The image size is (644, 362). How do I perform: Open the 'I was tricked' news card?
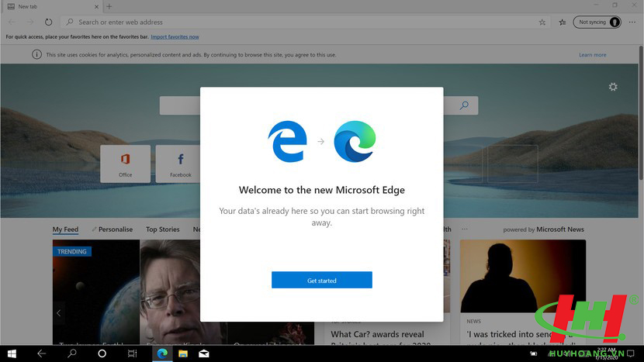point(523,291)
